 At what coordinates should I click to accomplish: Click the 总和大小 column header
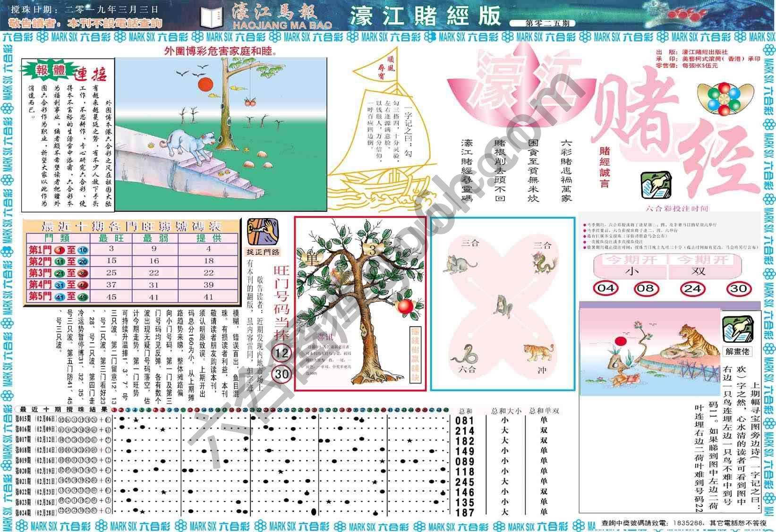click(x=506, y=411)
